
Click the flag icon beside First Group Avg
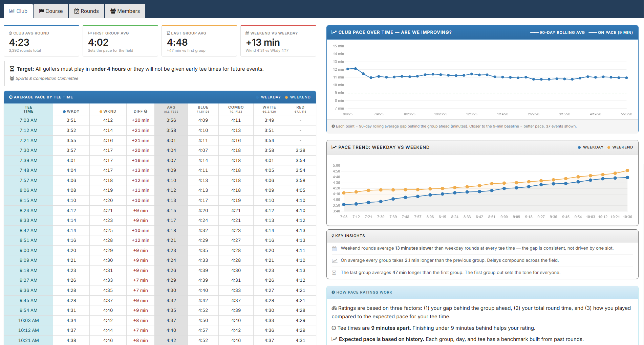(x=90, y=33)
